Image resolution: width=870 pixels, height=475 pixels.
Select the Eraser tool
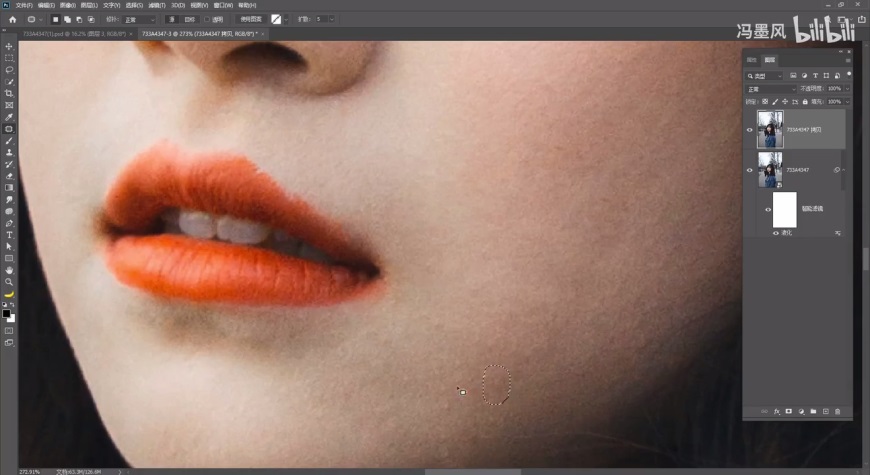tap(9, 176)
